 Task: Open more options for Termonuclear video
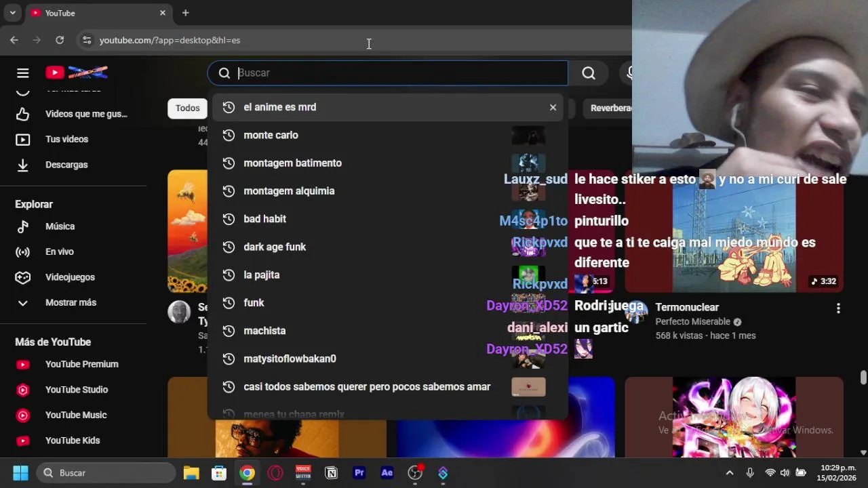[x=838, y=308]
